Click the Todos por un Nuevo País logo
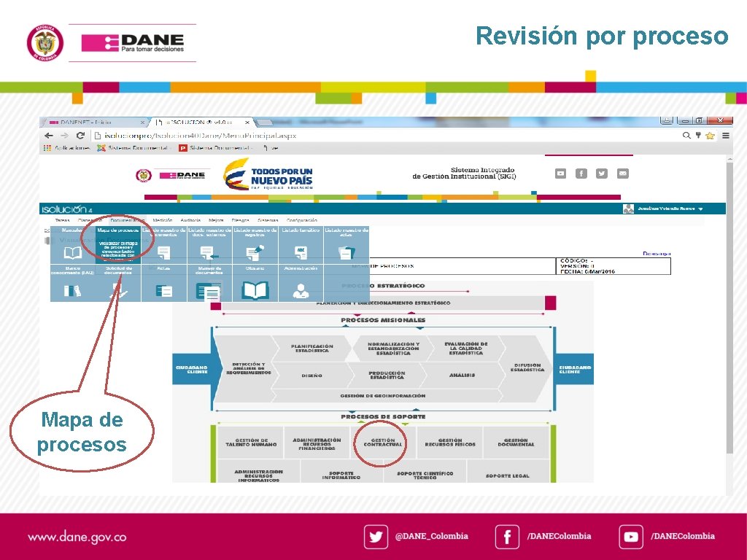Image resolution: width=747 pixels, height=560 pixels. coord(268,174)
